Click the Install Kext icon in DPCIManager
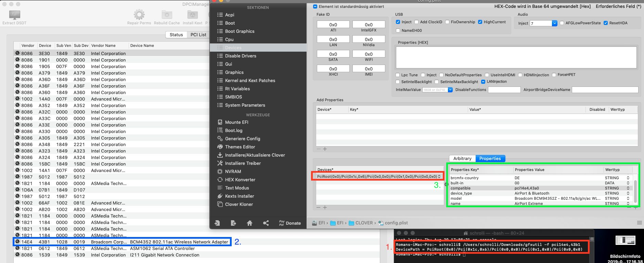This screenshot has height=263, width=644. pos(192,15)
